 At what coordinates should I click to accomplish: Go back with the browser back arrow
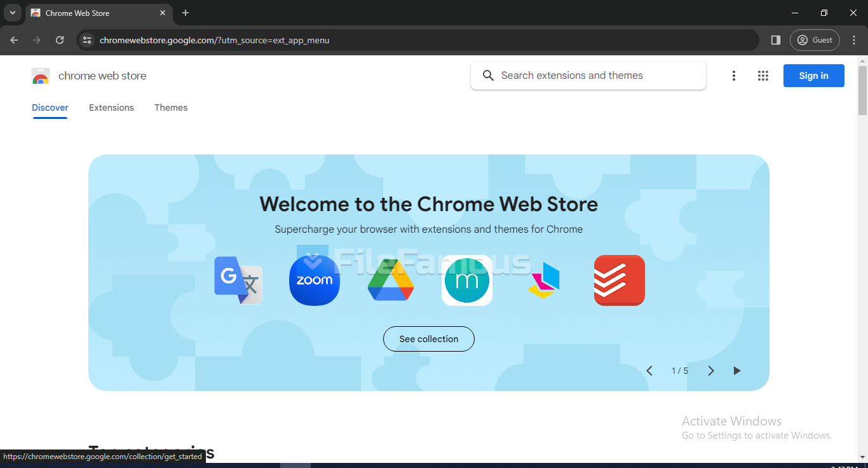tap(14, 40)
